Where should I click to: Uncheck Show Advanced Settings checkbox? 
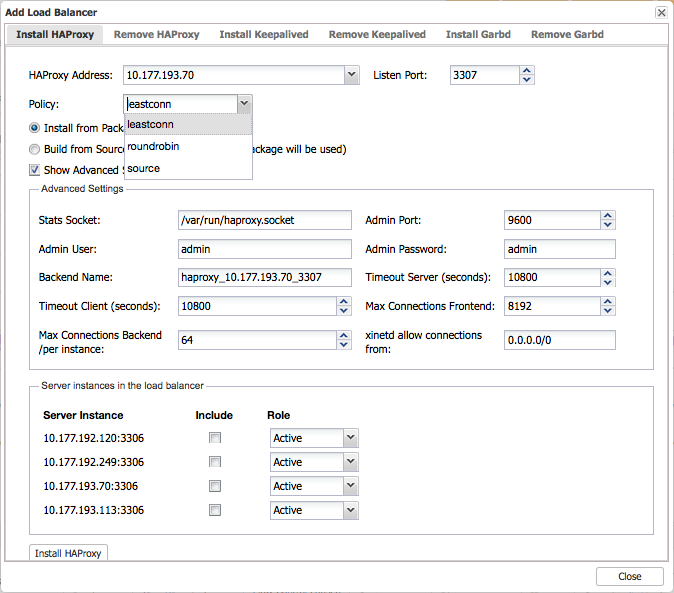click(x=34, y=170)
